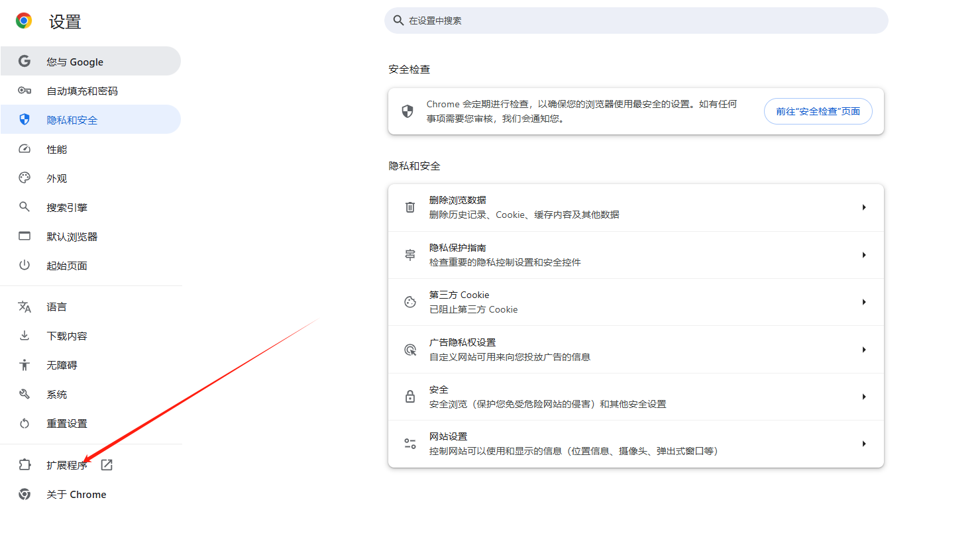
Task: Click the Chrome logo beside 设置
Action: [24, 21]
